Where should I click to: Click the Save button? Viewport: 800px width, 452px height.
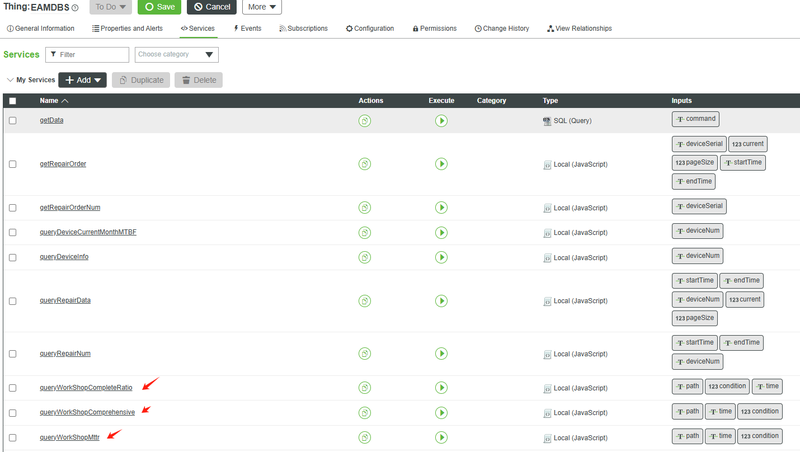coord(160,7)
